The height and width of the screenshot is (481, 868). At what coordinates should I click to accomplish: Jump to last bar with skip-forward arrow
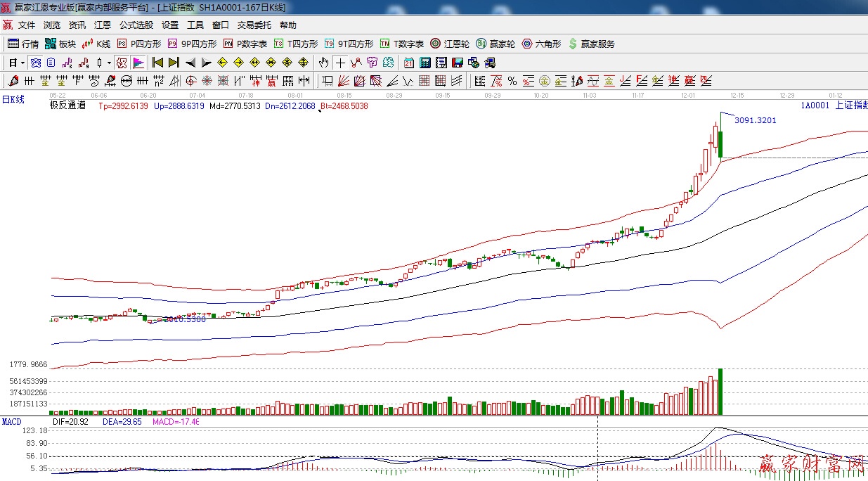(174, 63)
